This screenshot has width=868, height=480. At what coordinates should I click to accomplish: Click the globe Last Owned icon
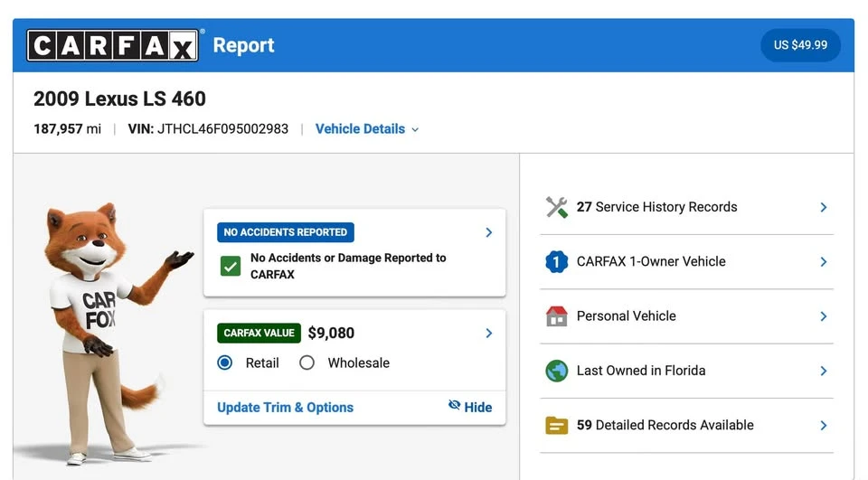[x=556, y=371]
